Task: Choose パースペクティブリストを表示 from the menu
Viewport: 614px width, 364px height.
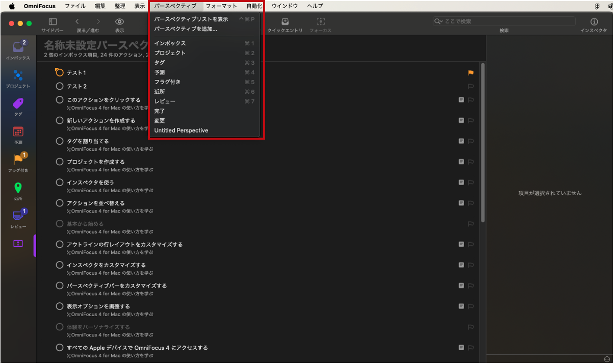Action: pyautogui.click(x=204, y=19)
